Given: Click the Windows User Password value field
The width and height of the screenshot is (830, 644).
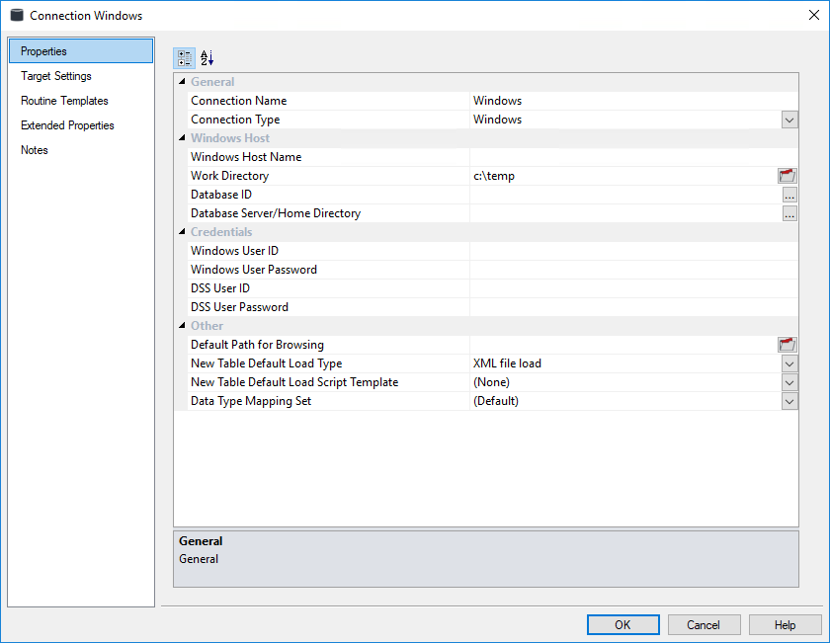Looking at the screenshot, I should 633,270.
